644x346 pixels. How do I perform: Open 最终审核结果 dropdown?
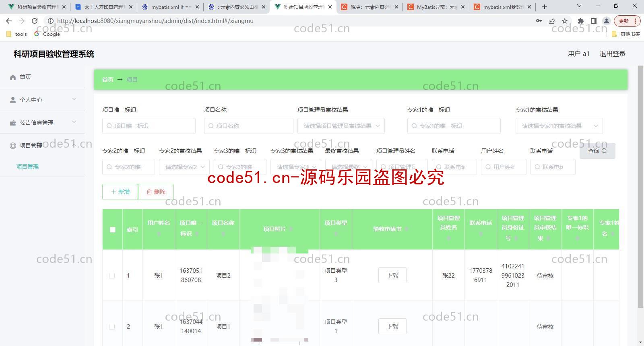point(349,167)
